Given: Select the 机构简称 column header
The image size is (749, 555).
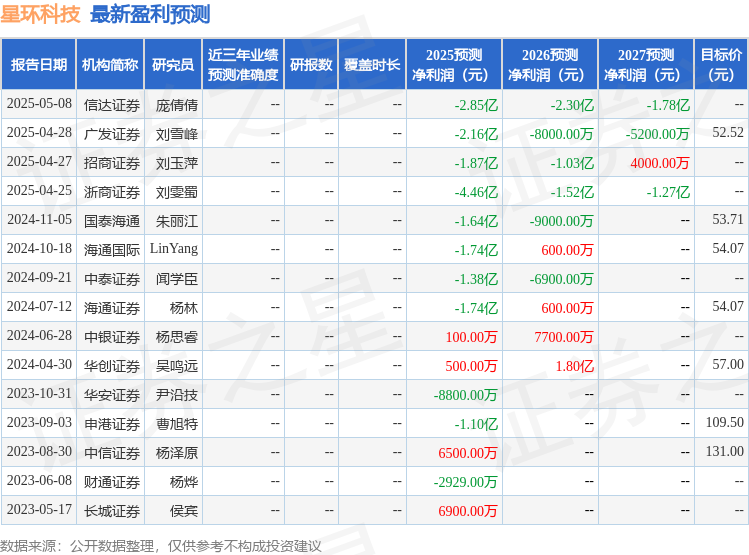Looking at the screenshot, I should click(110, 65).
